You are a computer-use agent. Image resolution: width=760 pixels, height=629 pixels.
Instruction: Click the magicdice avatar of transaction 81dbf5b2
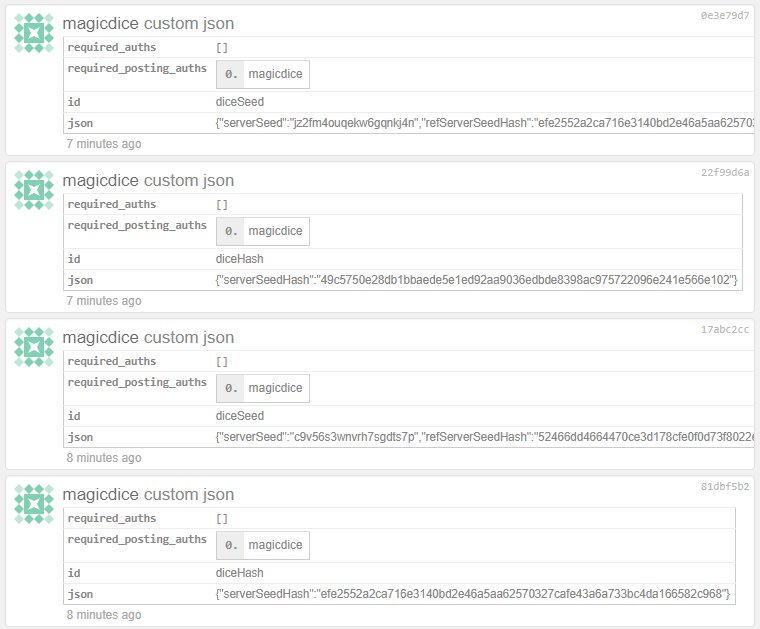click(34, 504)
